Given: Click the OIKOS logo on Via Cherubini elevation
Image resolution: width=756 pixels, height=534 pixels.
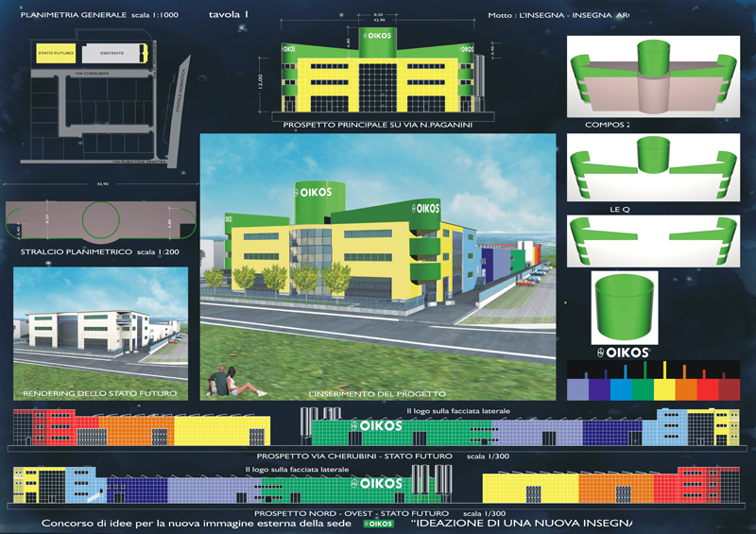Looking at the screenshot, I should (x=376, y=425).
